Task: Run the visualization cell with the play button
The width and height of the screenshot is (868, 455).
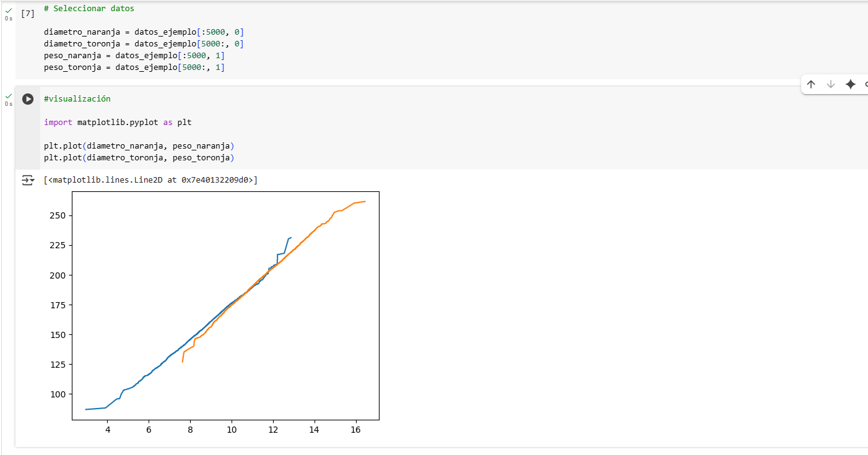Action: click(28, 99)
